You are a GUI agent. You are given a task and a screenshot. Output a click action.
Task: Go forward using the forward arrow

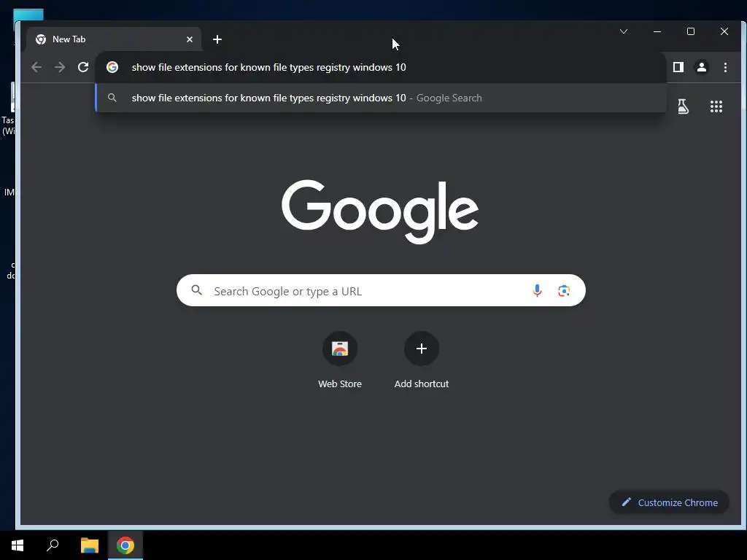[60, 67]
